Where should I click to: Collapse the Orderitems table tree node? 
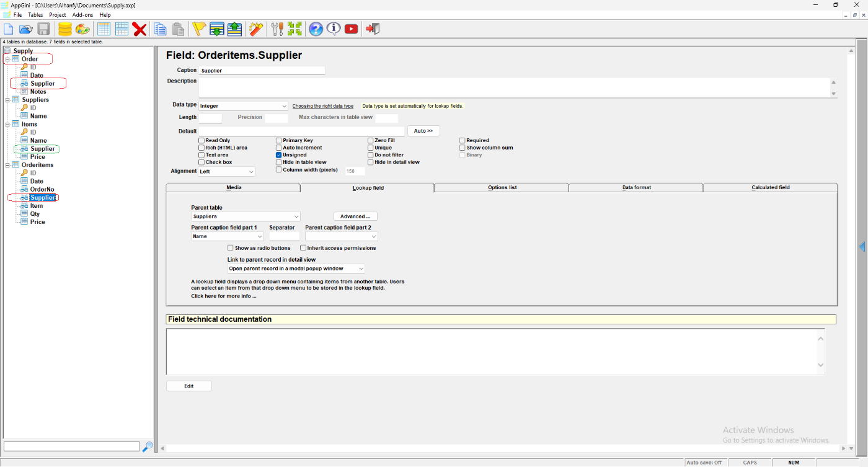point(7,165)
